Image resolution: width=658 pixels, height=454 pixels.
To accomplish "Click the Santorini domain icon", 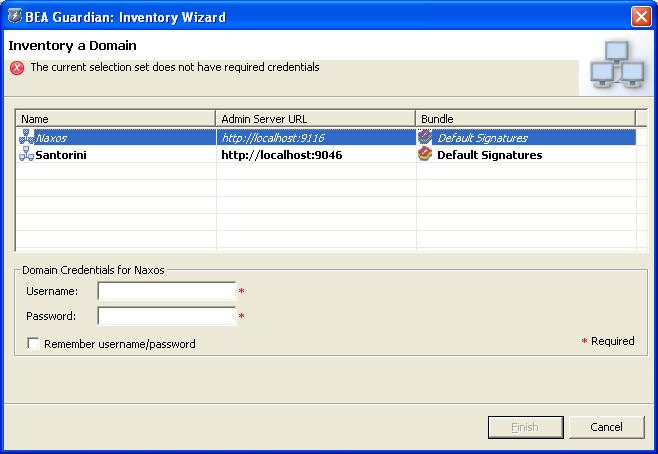I will pyautogui.click(x=26, y=154).
